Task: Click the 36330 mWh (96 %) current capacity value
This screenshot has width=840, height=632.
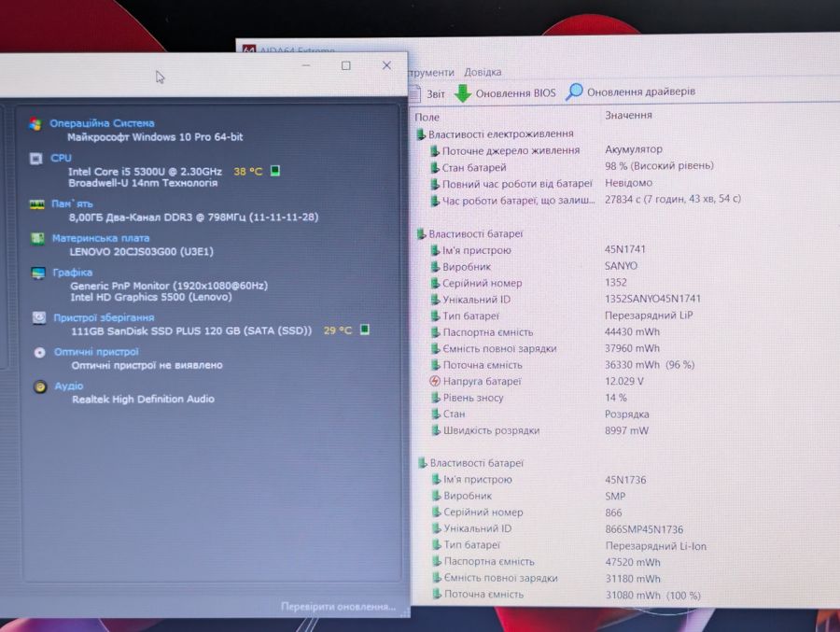Action: click(650, 365)
